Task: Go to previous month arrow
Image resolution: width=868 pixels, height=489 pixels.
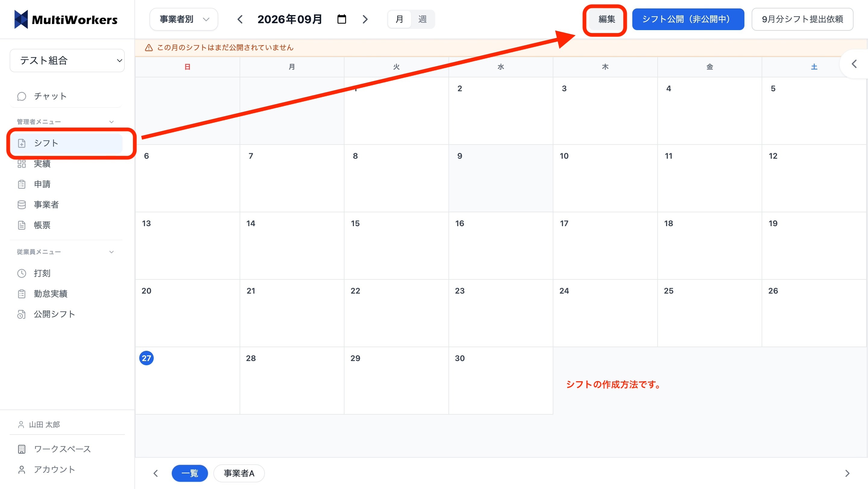Action: point(240,19)
